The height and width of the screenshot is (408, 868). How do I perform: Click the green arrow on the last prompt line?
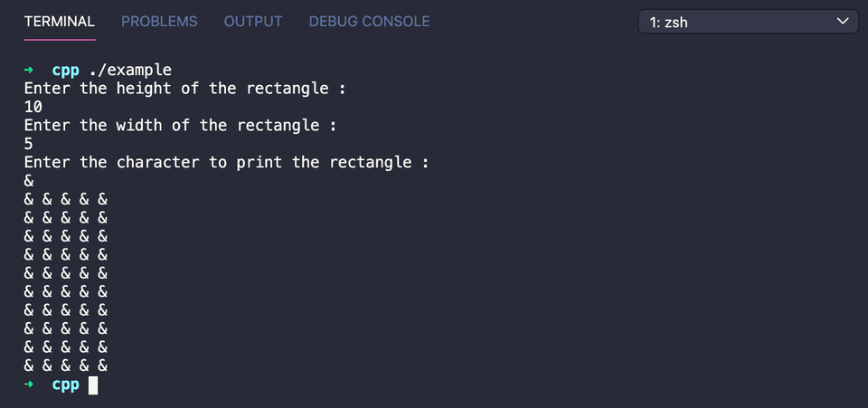tap(29, 384)
